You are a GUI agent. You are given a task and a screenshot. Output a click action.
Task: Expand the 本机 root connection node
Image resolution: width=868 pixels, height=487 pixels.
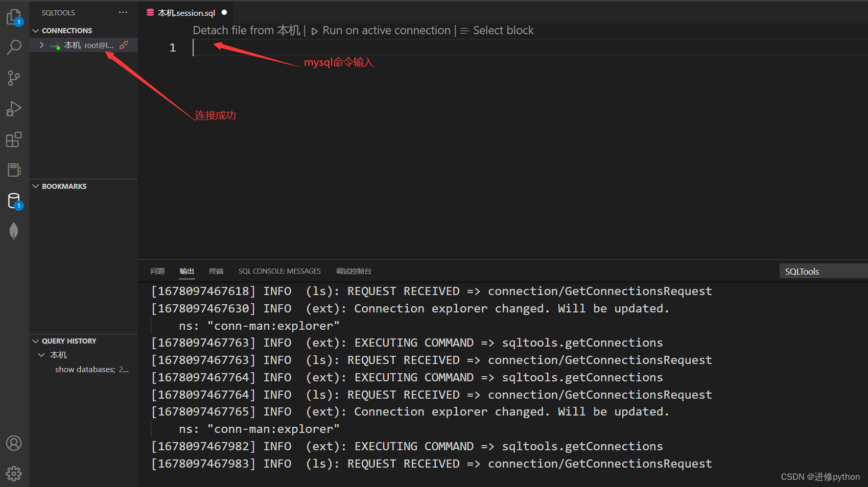pyautogui.click(x=41, y=45)
